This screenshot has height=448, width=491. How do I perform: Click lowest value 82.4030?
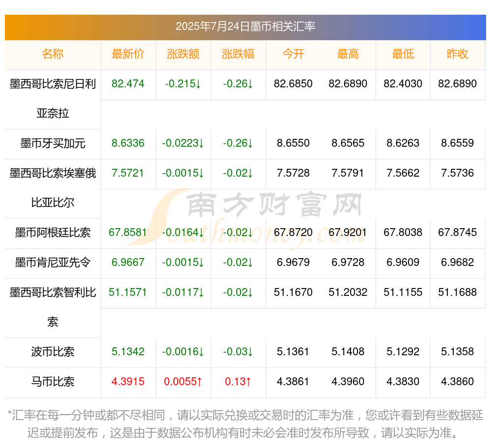403,84
